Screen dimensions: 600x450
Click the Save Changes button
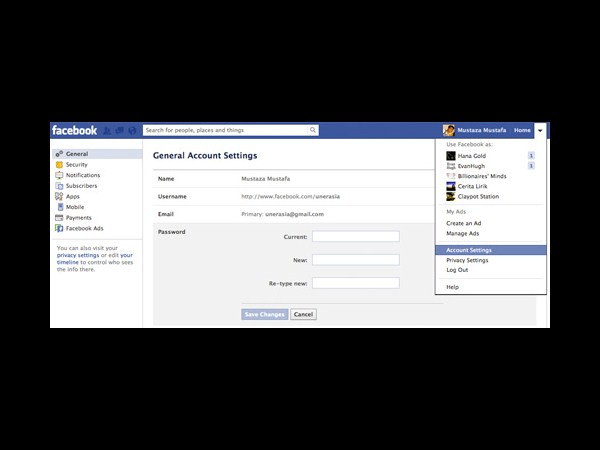[x=264, y=315]
